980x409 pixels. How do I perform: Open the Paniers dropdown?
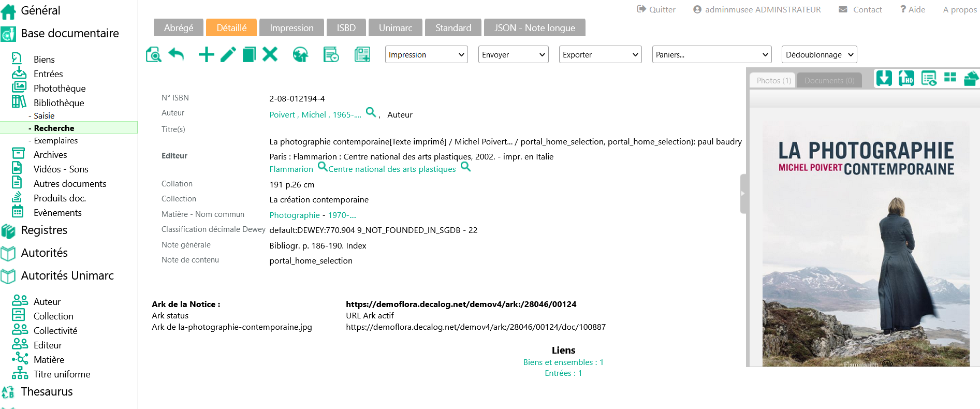[712, 54]
